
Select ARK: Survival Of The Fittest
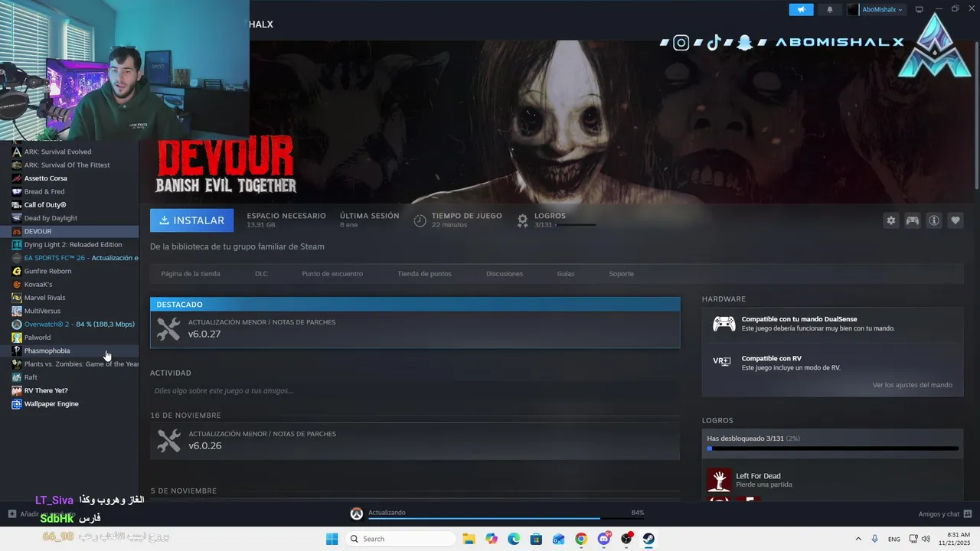(67, 165)
